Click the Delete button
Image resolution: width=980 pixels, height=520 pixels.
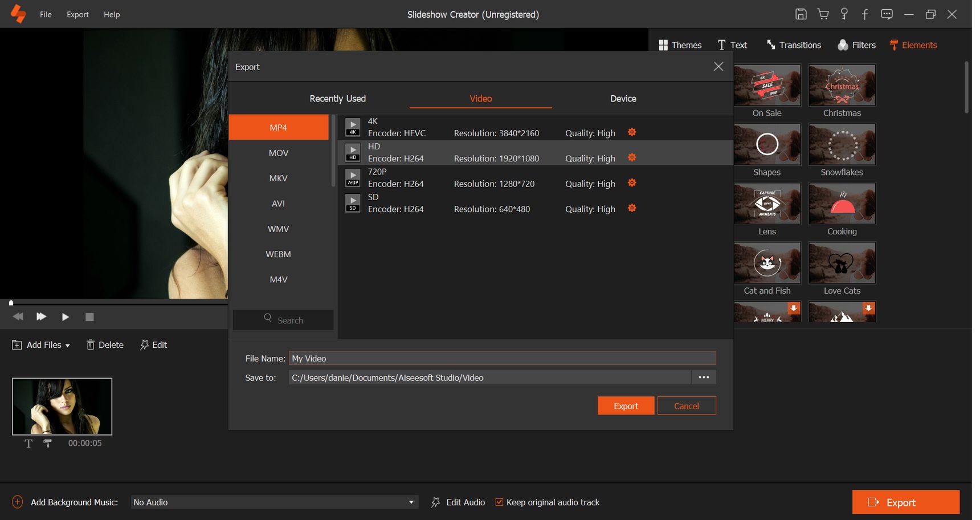click(105, 345)
